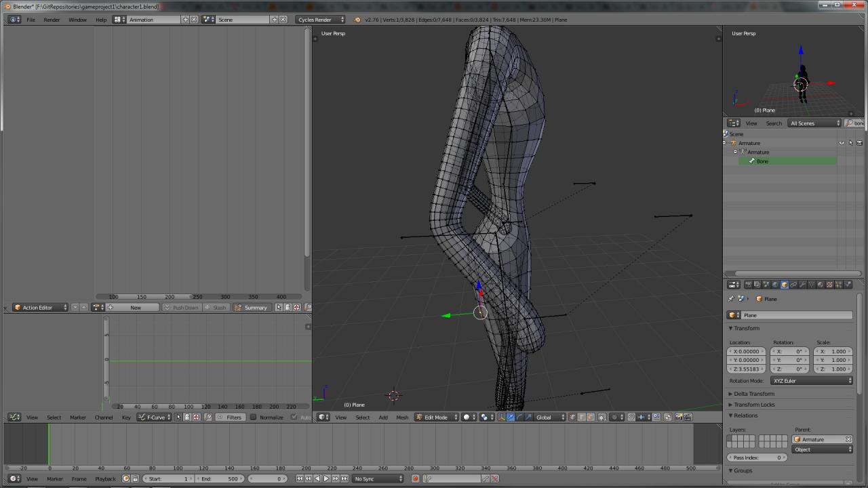
Task: Open the Edit Mode dropdown
Action: click(x=437, y=417)
